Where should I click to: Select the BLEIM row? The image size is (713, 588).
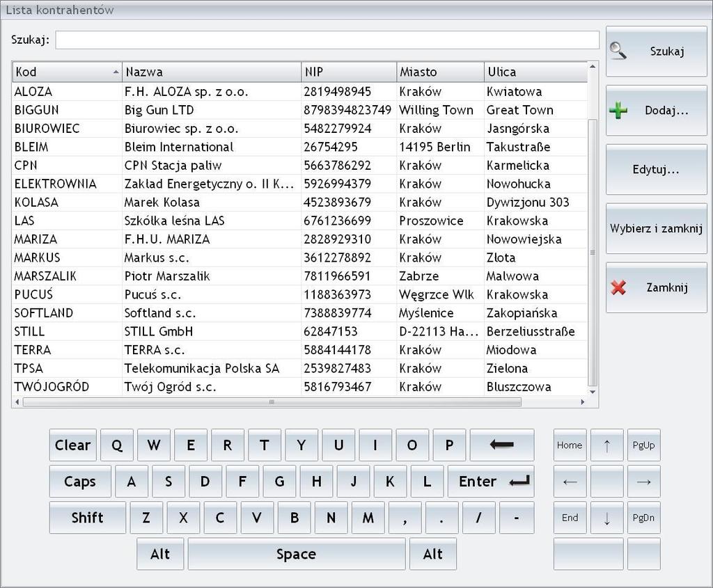pos(300,148)
